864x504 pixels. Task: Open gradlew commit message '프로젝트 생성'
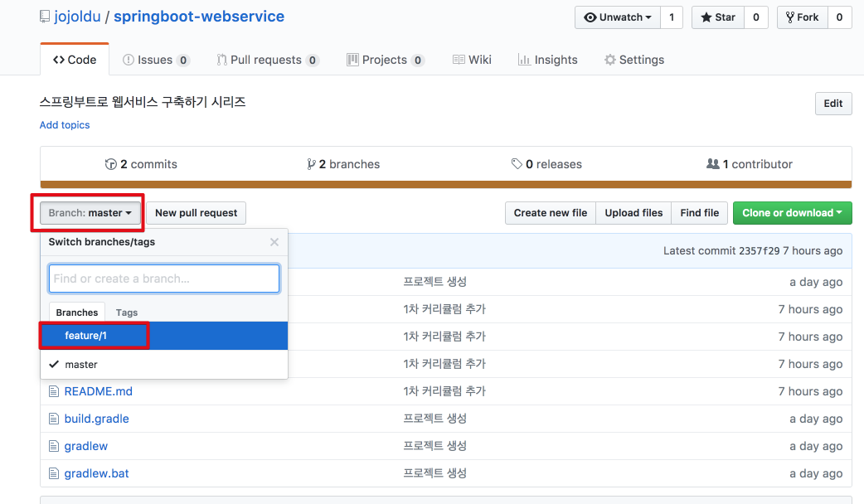(434, 446)
